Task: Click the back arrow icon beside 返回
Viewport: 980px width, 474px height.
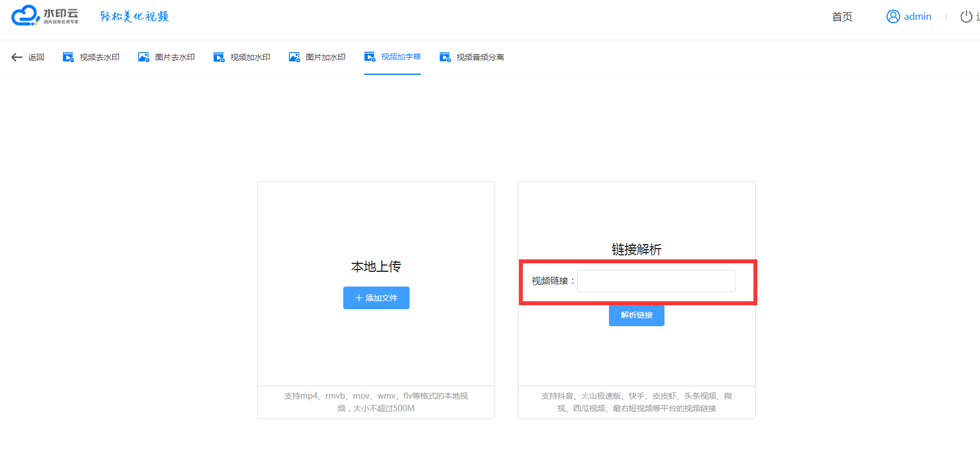Action: point(17,57)
